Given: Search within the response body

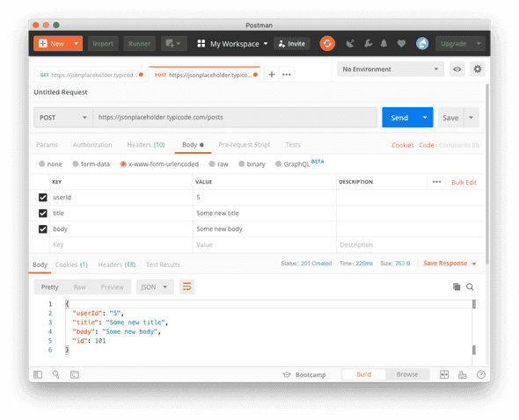Looking at the screenshot, I should 470,286.
